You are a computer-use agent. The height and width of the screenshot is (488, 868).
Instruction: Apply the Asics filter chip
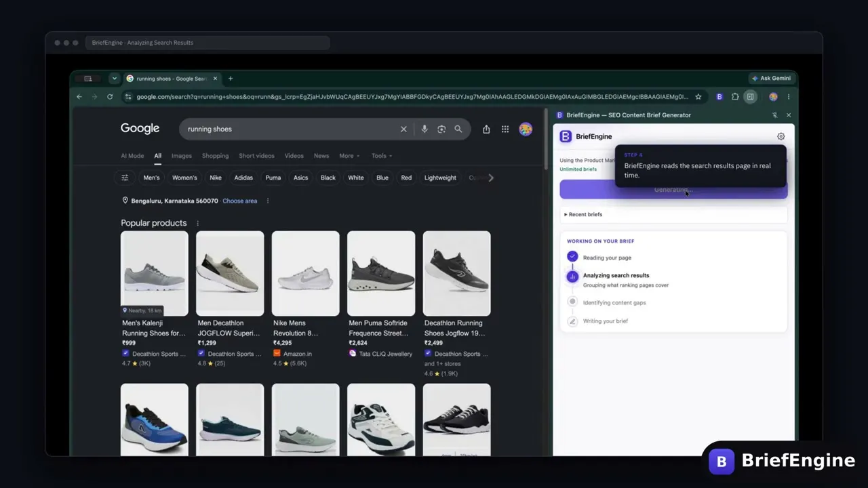click(x=300, y=178)
